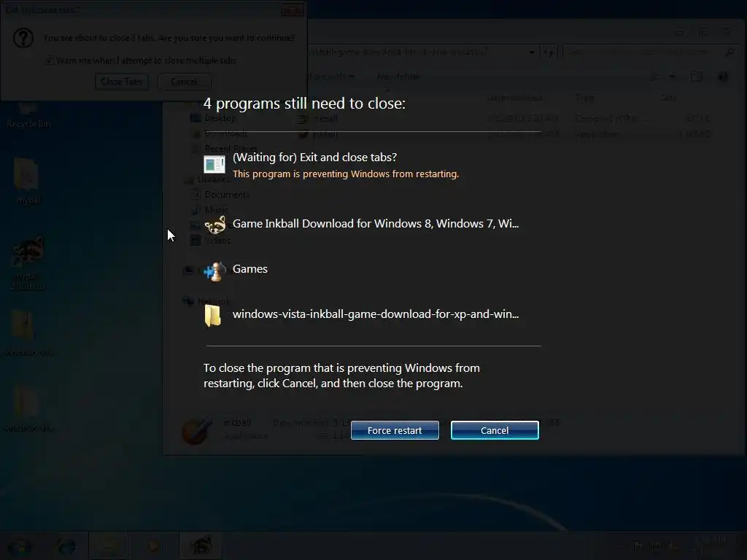Screen dimensions: 747x560
Task: Open the Start menu orb
Action: [20, 546]
